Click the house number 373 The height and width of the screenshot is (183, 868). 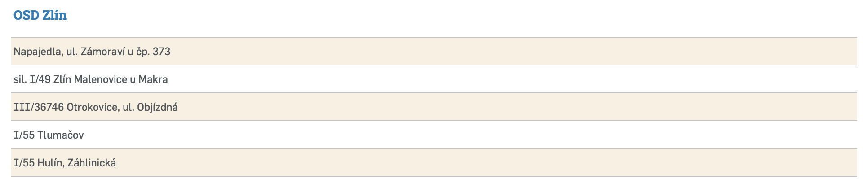tap(161, 52)
